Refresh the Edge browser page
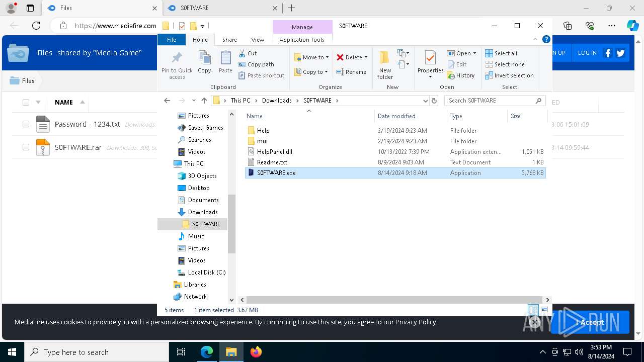This screenshot has width=644, height=362. pyautogui.click(x=36, y=26)
